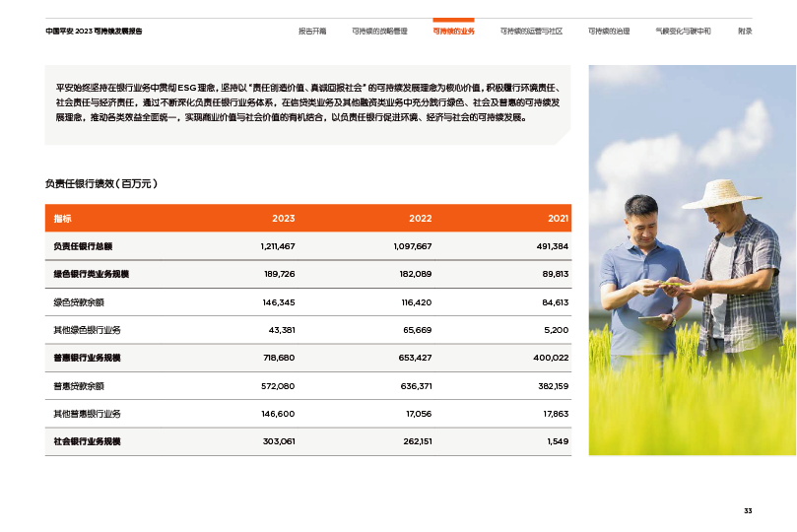The height and width of the screenshot is (532, 797).
Task: Switch to the 可持续治理 tab
Action: [608, 32]
